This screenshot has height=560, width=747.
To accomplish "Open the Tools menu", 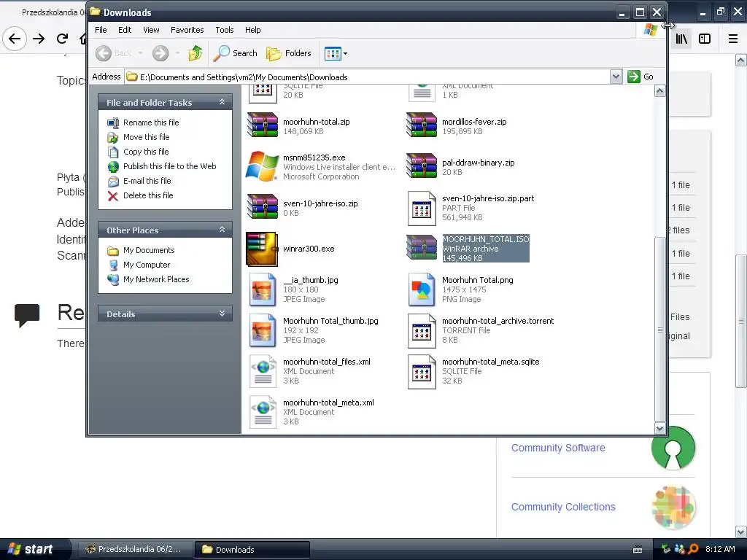I will point(225,29).
